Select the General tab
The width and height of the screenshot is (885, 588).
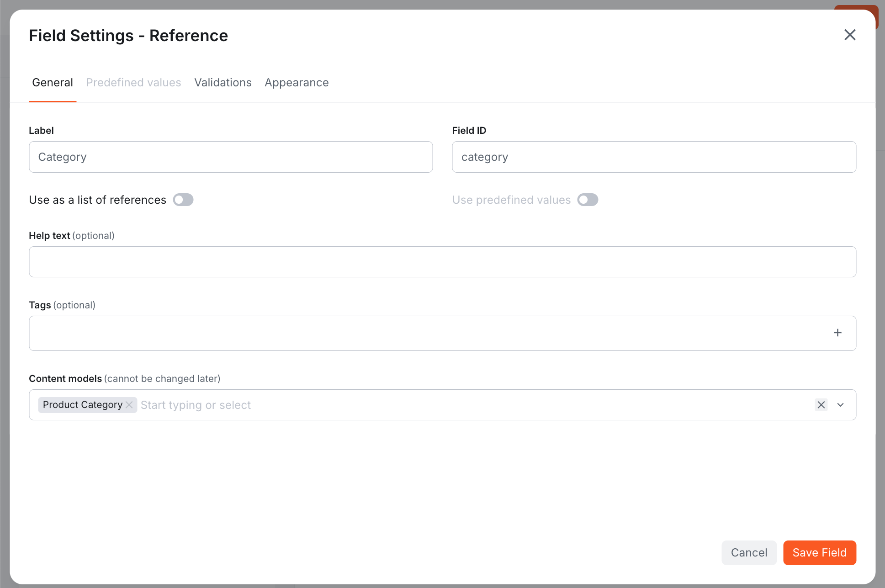(52, 82)
